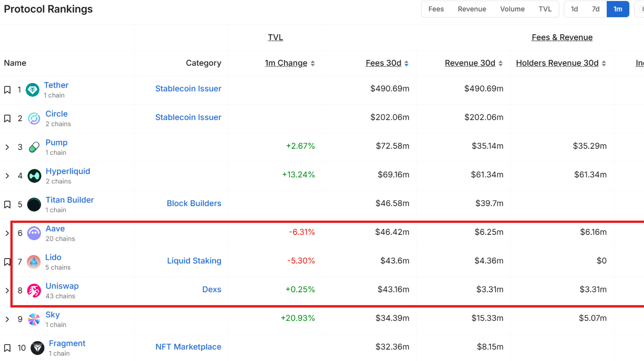
Task: Expand the Uniswap protocol row
Action: pos(7,291)
